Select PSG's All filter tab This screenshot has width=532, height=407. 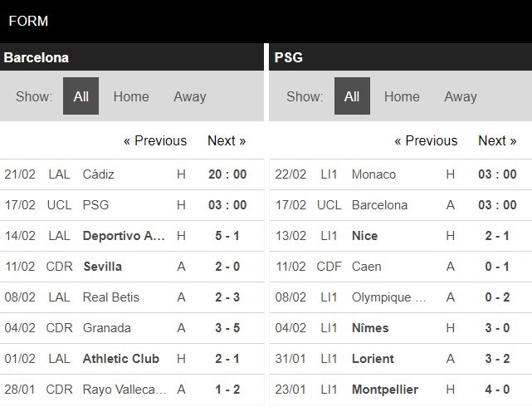[352, 96]
